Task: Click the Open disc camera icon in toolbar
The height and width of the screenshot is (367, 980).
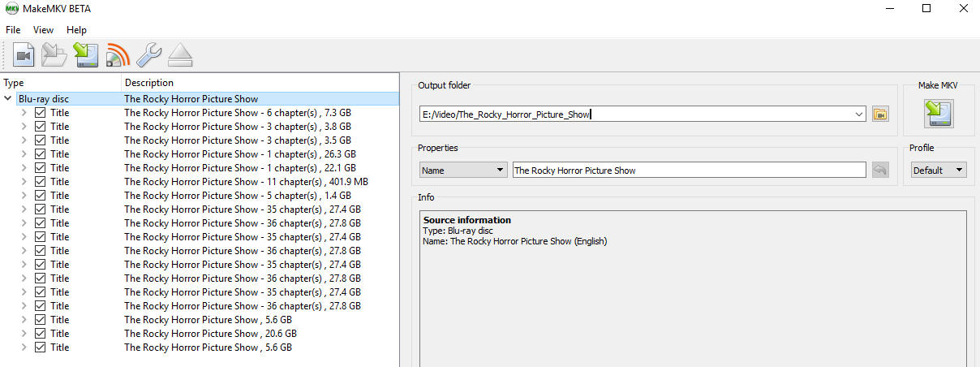Action: (24, 54)
